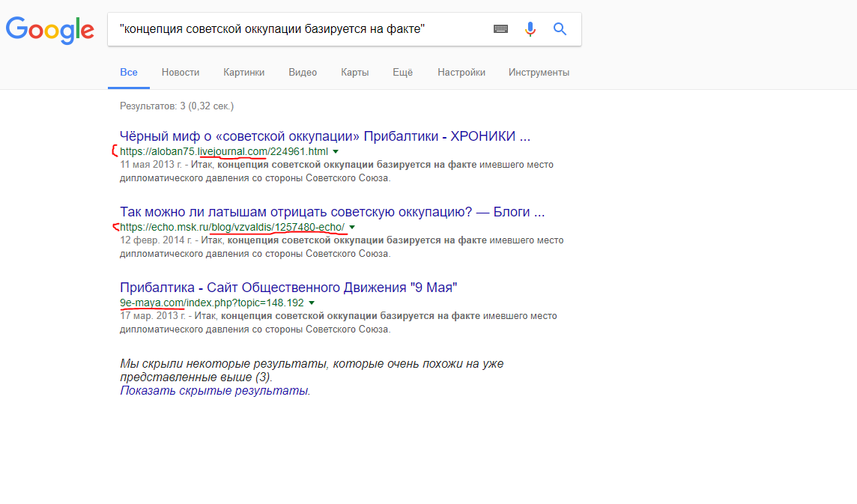Expand dropdown arrow next to 9e-maya.com URL

312,303
